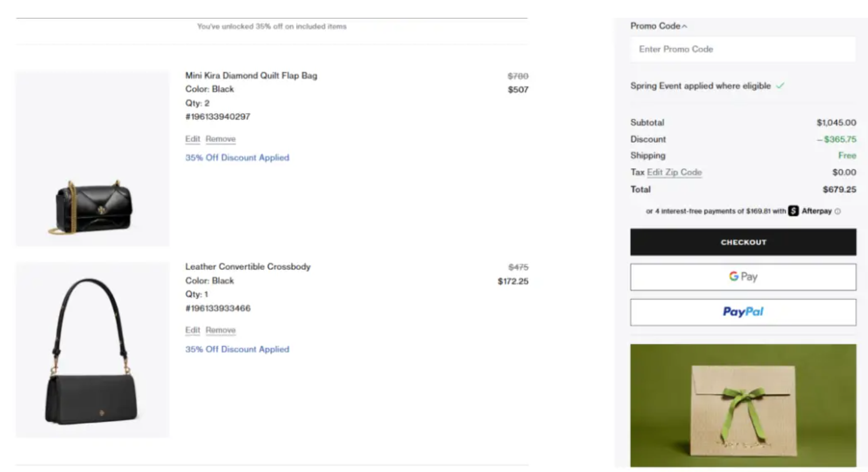Pay with the Google Pay button
The image size is (868, 472).
click(x=743, y=277)
